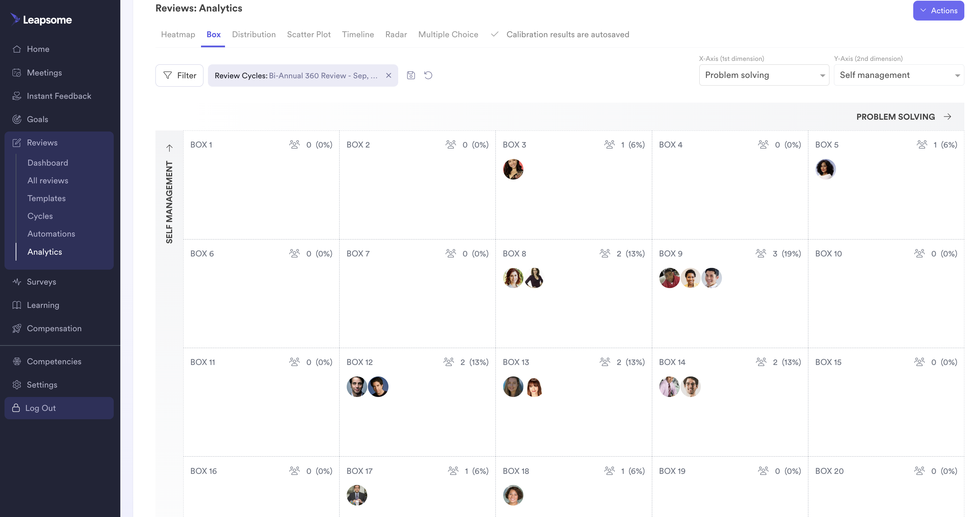
Task: Open All reviews in sidebar
Action: (x=48, y=181)
